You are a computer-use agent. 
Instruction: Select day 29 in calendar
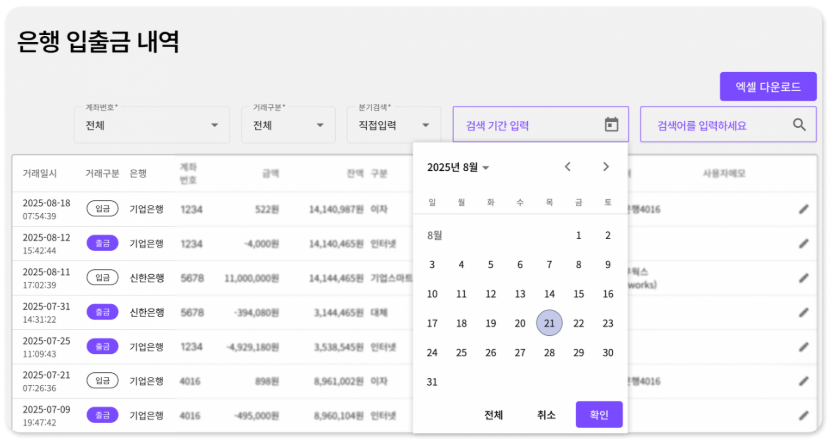point(579,352)
